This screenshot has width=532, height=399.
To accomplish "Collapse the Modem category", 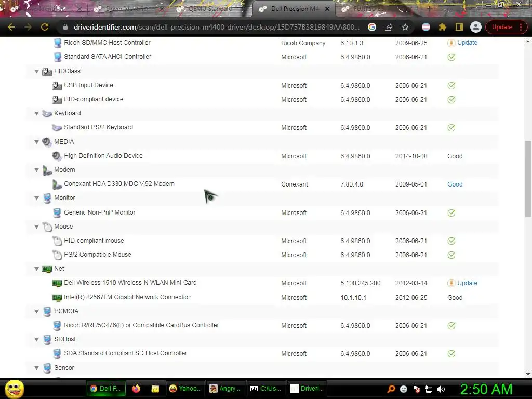I will click(x=36, y=170).
